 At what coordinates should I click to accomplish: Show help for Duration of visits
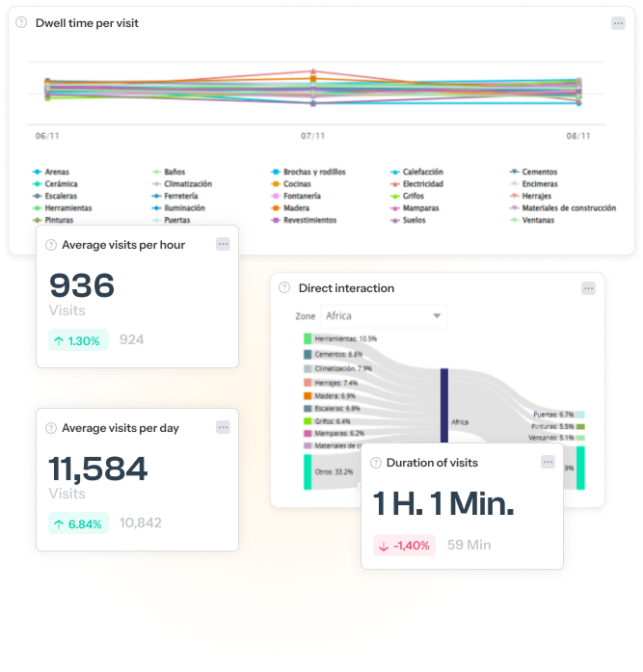[375, 463]
